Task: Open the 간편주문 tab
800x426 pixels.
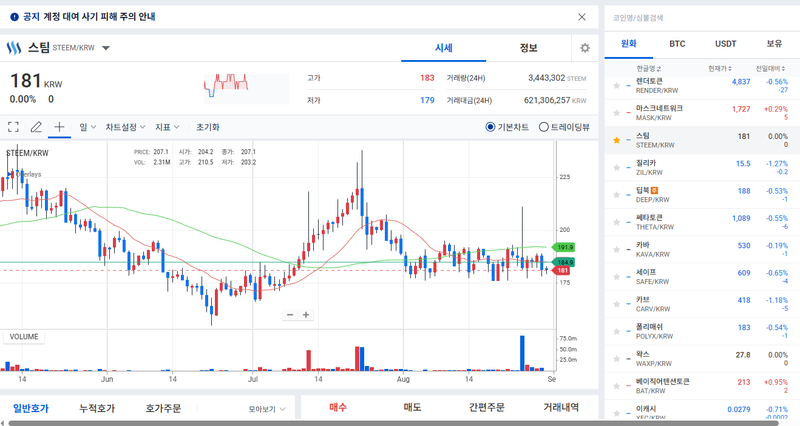Action: coord(487,407)
